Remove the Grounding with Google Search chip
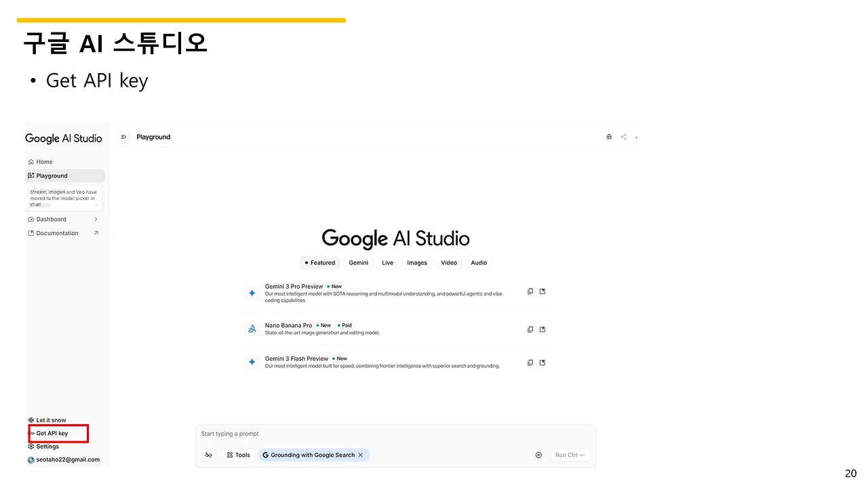Image resolution: width=868 pixels, height=488 pixels. click(361, 455)
